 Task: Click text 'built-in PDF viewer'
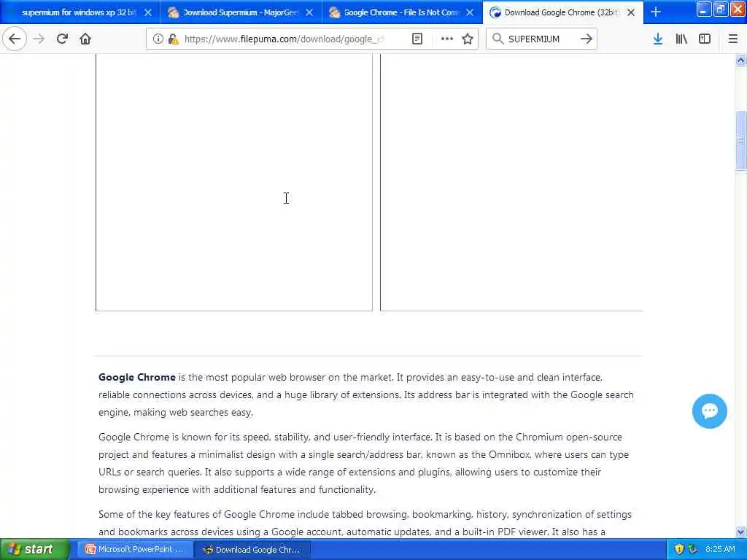click(x=500, y=532)
